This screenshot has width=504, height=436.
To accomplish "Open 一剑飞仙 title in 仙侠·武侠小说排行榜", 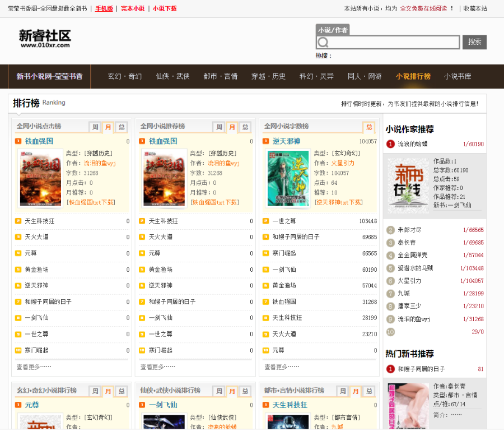I will tap(163, 405).
